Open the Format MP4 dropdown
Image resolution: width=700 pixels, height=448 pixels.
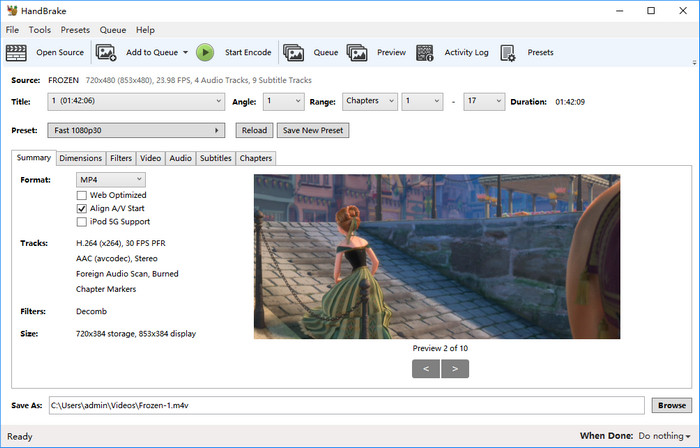110,180
